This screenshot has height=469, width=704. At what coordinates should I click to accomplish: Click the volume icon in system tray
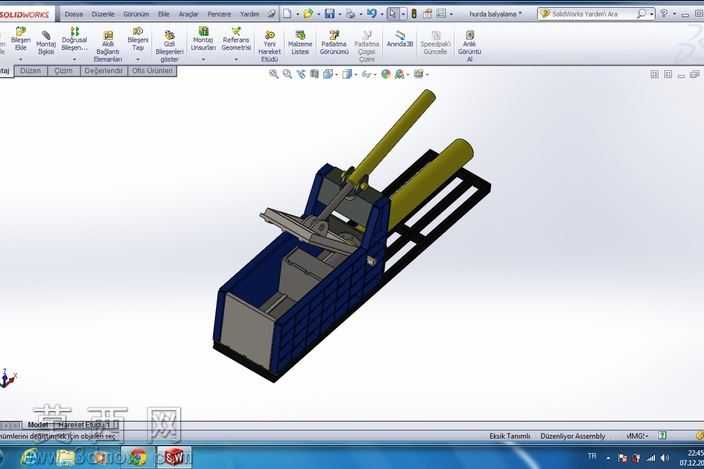(665, 458)
